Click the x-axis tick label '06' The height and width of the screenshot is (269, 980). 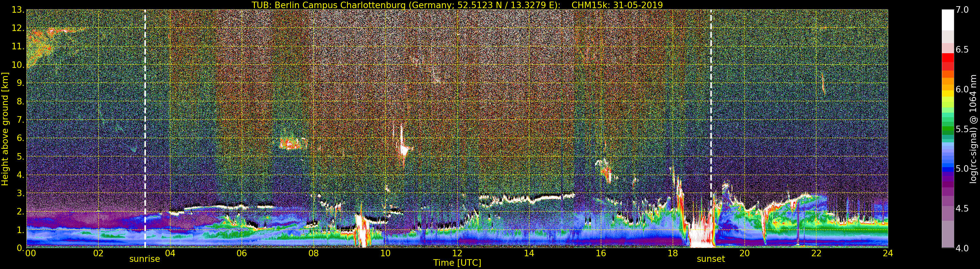pyautogui.click(x=242, y=253)
